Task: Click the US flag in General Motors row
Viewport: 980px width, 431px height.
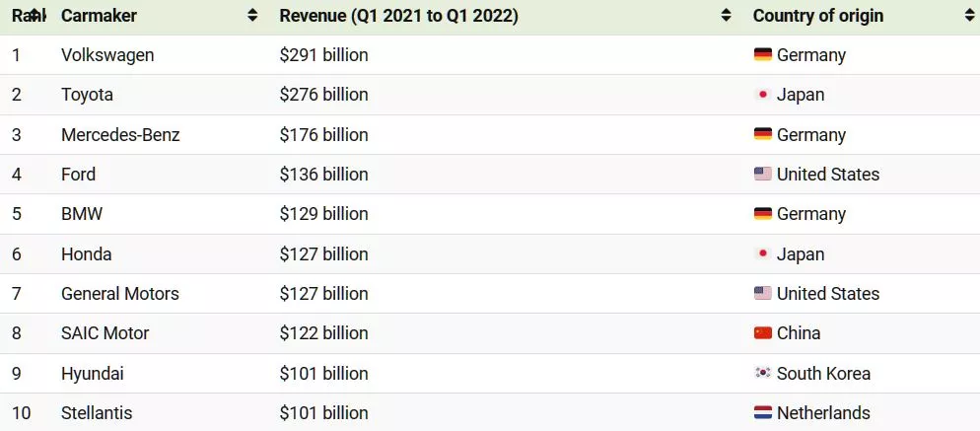Action: pos(762,293)
